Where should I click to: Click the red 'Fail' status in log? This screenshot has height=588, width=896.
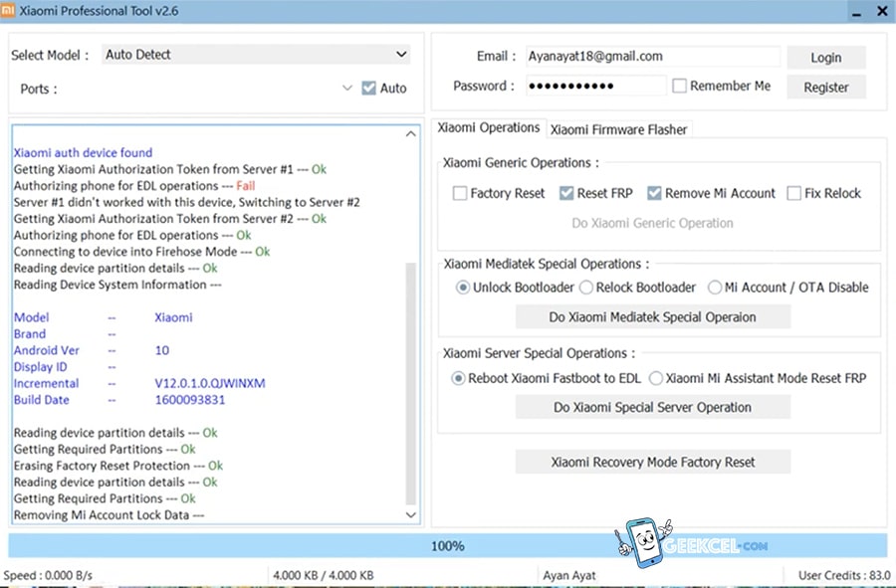click(x=245, y=185)
